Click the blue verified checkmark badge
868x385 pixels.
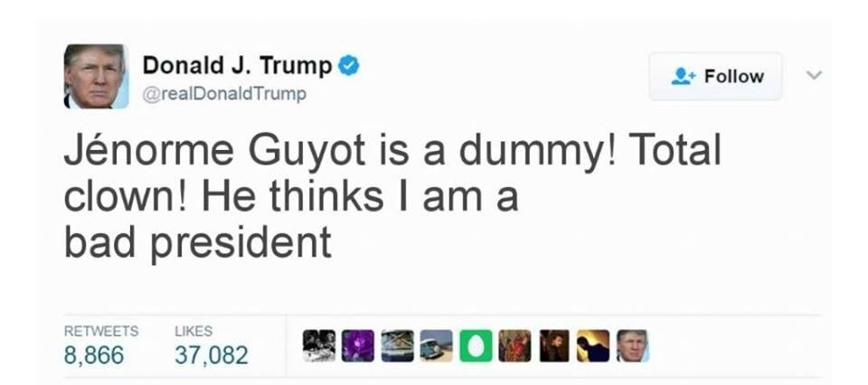coord(349,66)
